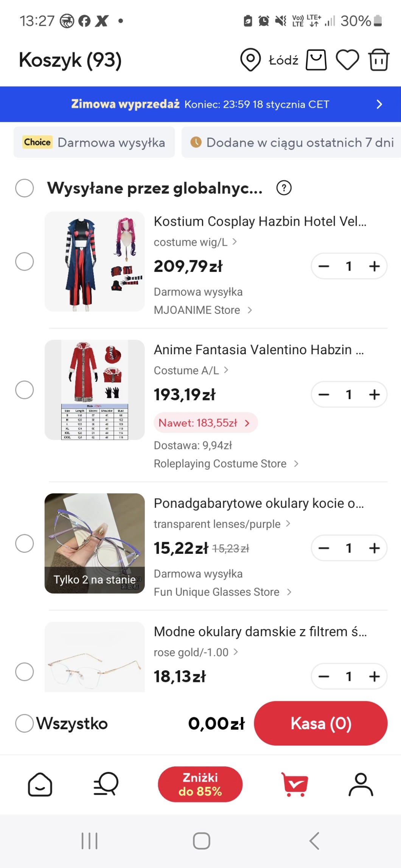
Task: Toggle the Wszystko select-all checkbox
Action: [x=25, y=723]
